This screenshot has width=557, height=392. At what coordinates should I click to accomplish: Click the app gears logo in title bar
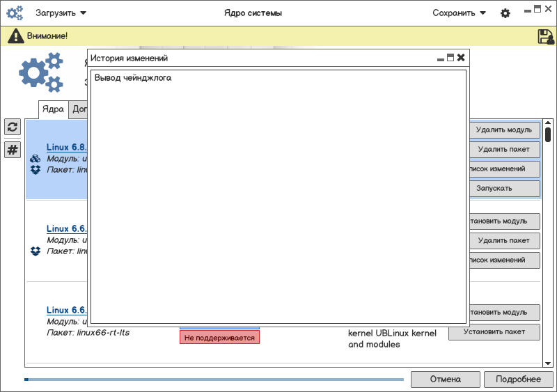[15, 13]
